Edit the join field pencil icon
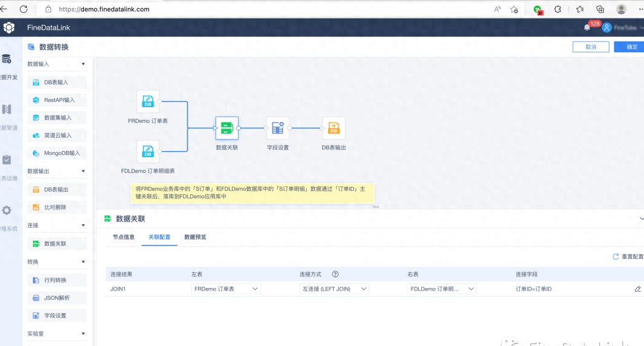 click(637, 289)
